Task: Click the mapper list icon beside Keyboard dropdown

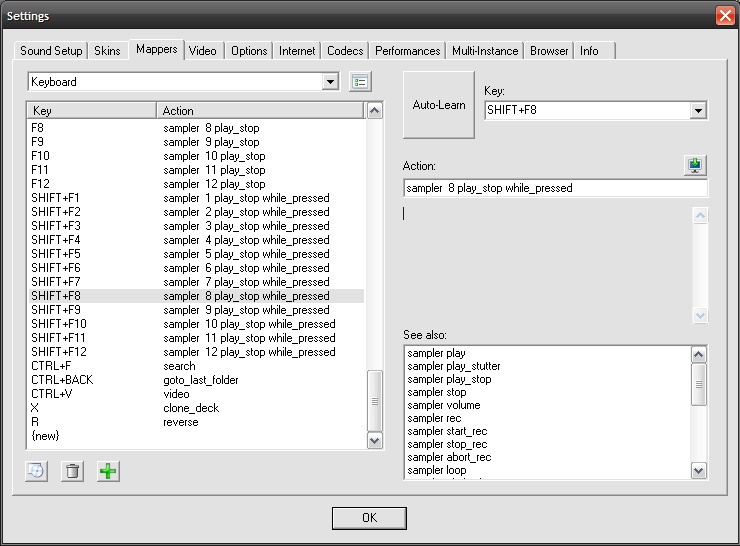Action: tap(360, 82)
